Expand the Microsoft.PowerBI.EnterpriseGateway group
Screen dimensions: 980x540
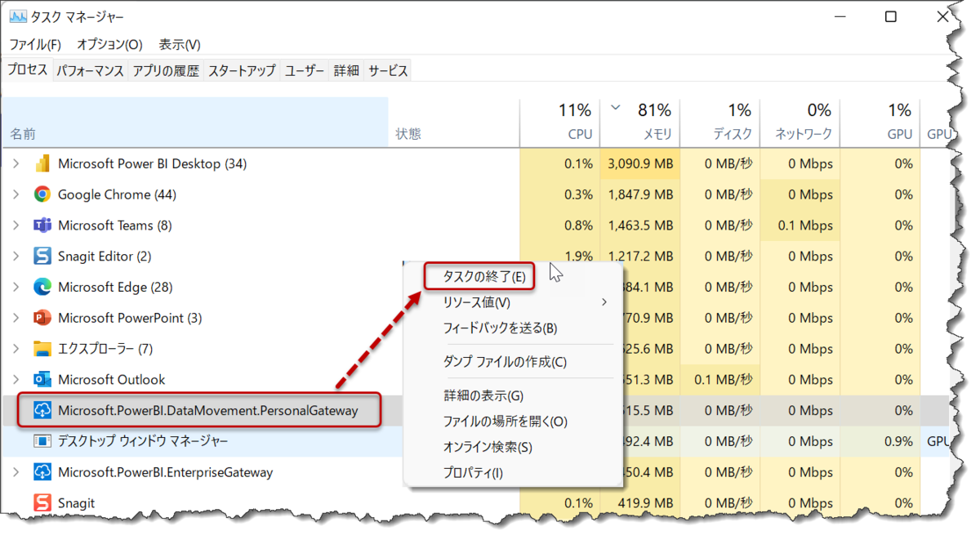16,472
